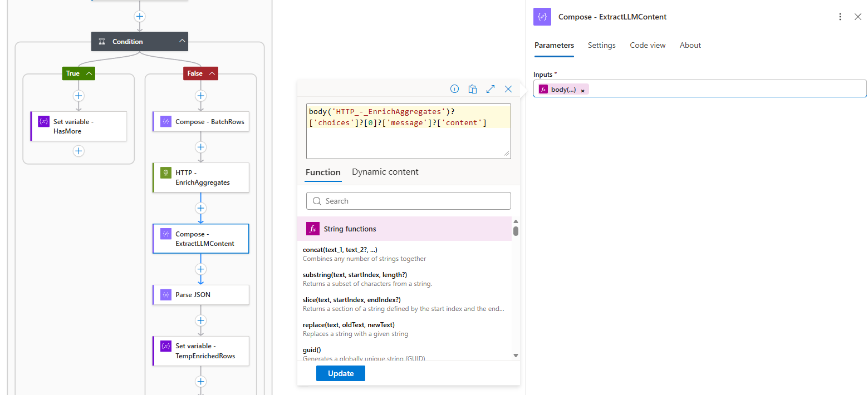The height and width of the screenshot is (395, 868).
Task: Add a step below Set variable - HasMore
Action: (x=79, y=151)
